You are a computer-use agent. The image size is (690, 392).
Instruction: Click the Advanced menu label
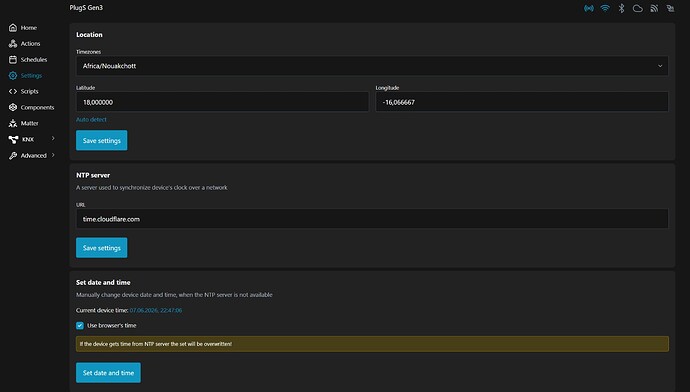tap(33, 155)
